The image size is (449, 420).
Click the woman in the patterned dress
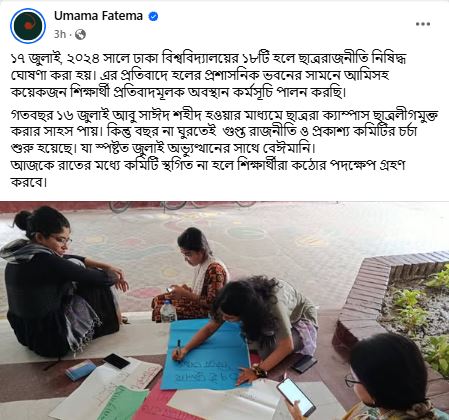(x=192, y=273)
